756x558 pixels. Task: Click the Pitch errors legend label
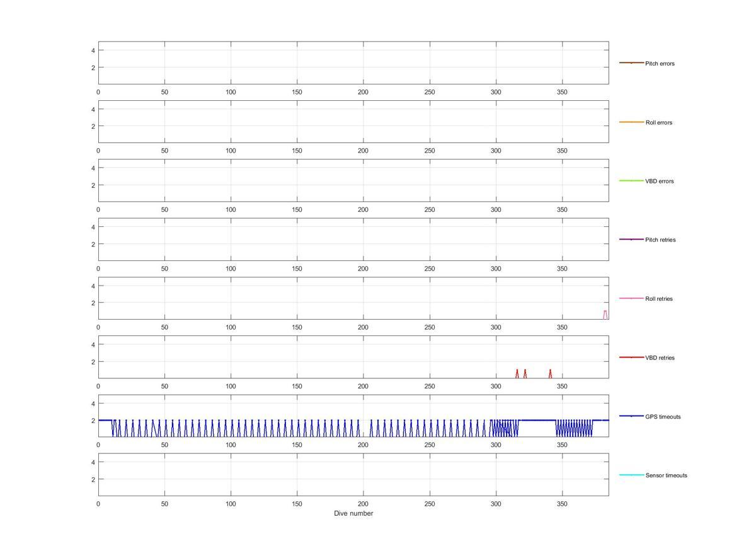point(660,64)
